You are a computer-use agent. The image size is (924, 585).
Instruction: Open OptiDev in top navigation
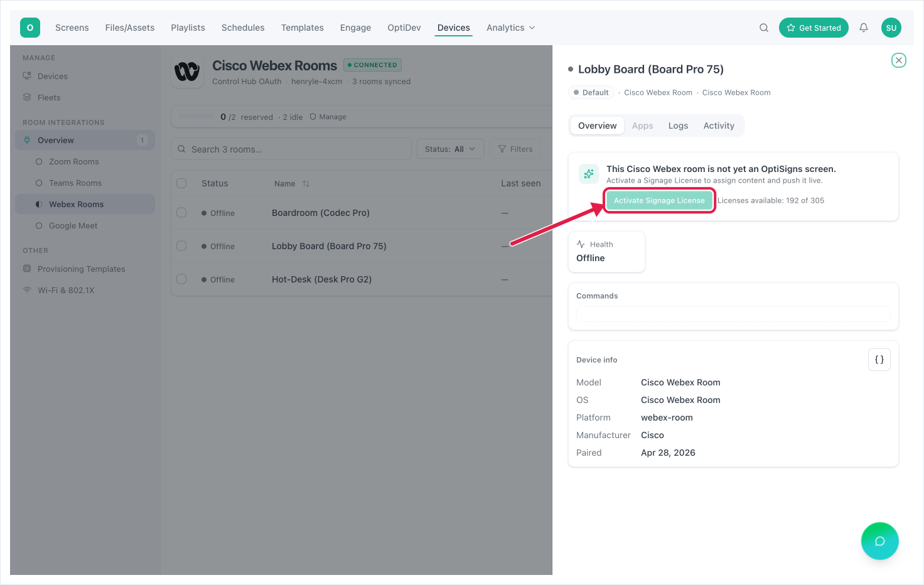pos(404,28)
